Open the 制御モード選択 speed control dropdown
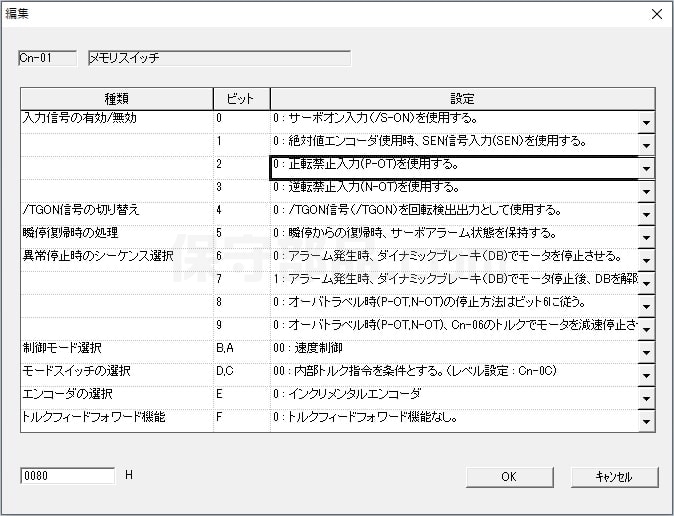The width and height of the screenshot is (674, 516). (x=646, y=352)
